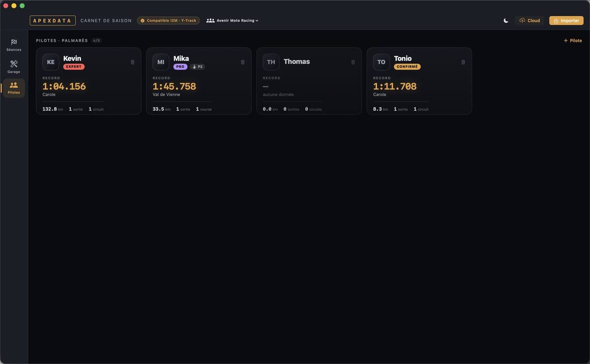Screen dimensions: 590x364
Task: Click the EXPERT badge on Kevin's card
Action: coord(74,67)
